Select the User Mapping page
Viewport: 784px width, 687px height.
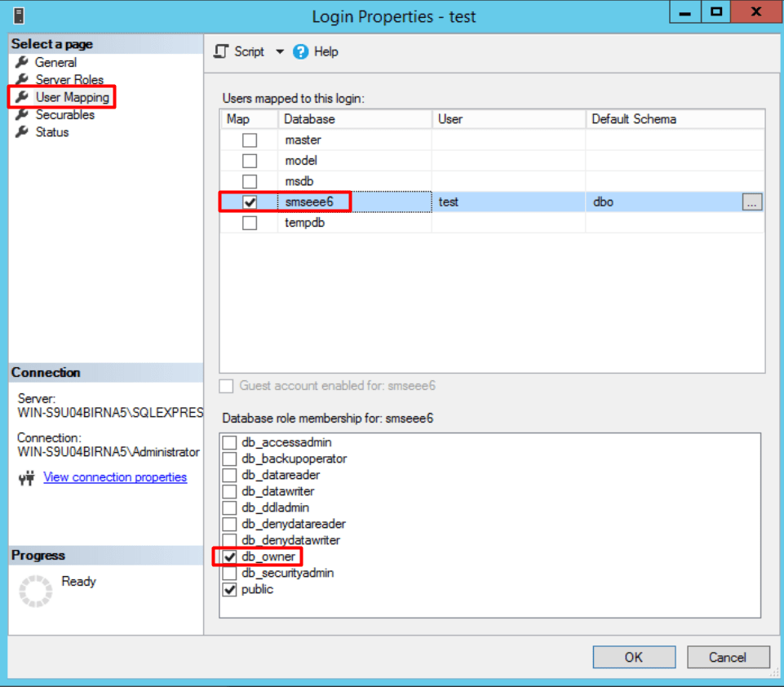tap(73, 97)
